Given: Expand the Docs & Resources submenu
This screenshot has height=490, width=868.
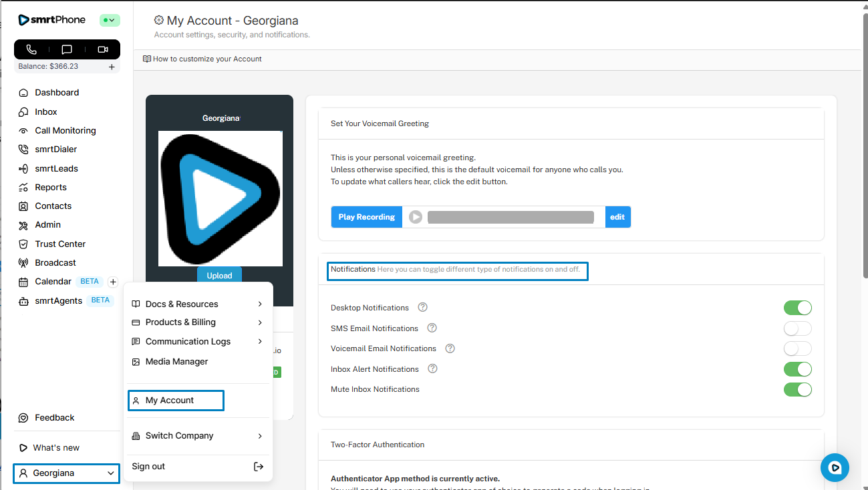Looking at the screenshot, I should (x=198, y=304).
